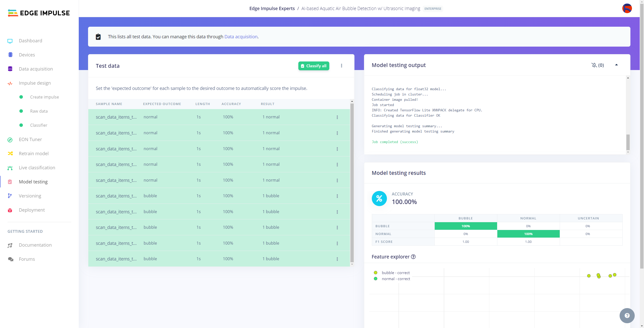Viewport: 644px width, 328px height.
Task: Open the Test data three-dot menu
Action: [341, 66]
